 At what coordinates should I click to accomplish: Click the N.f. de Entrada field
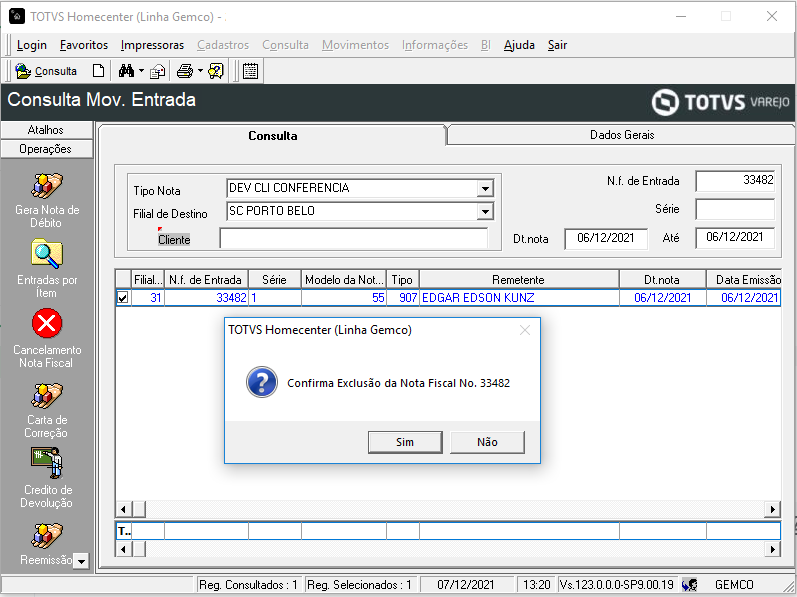click(x=735, y=181)
